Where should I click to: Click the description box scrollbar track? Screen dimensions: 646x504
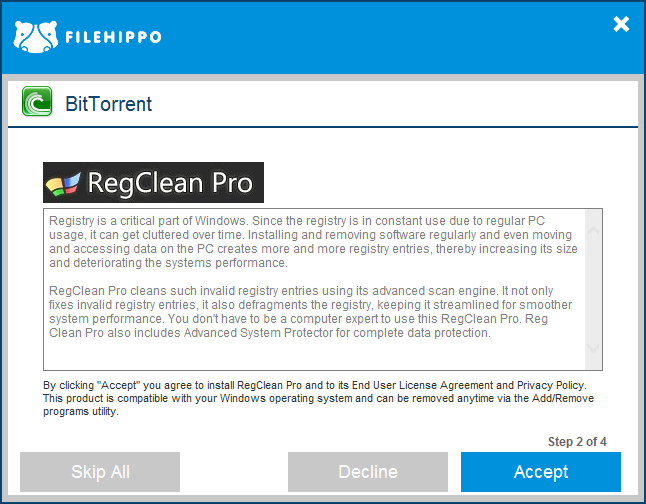pos(593,289)
